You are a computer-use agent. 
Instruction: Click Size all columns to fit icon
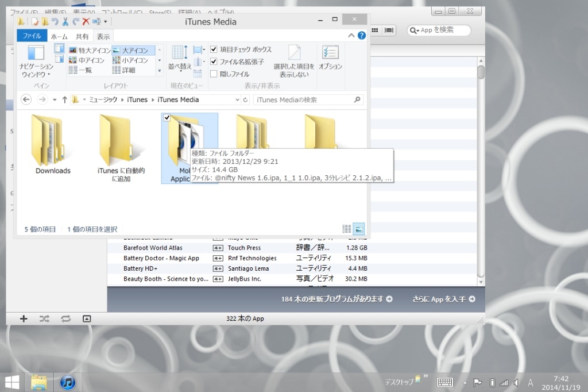click(x=198, y=73)
